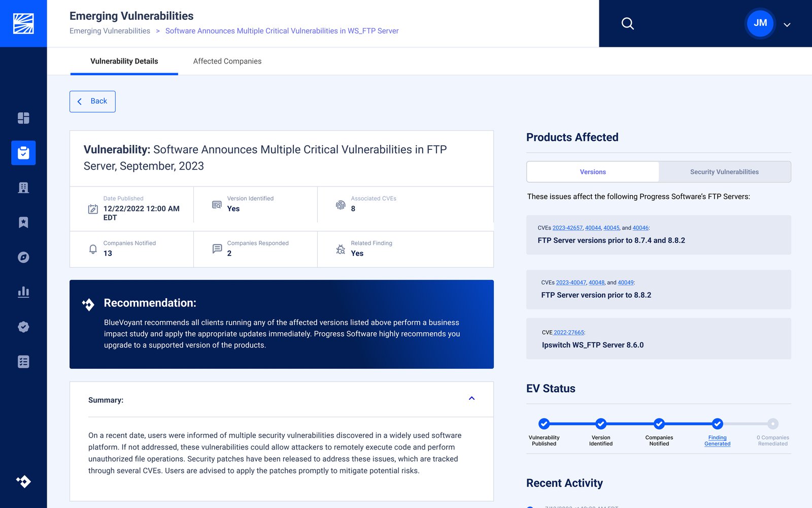Click the Companies Responded value 2
Screen dimensions: 812x508
pyautogui.click(x=229, y=253)
